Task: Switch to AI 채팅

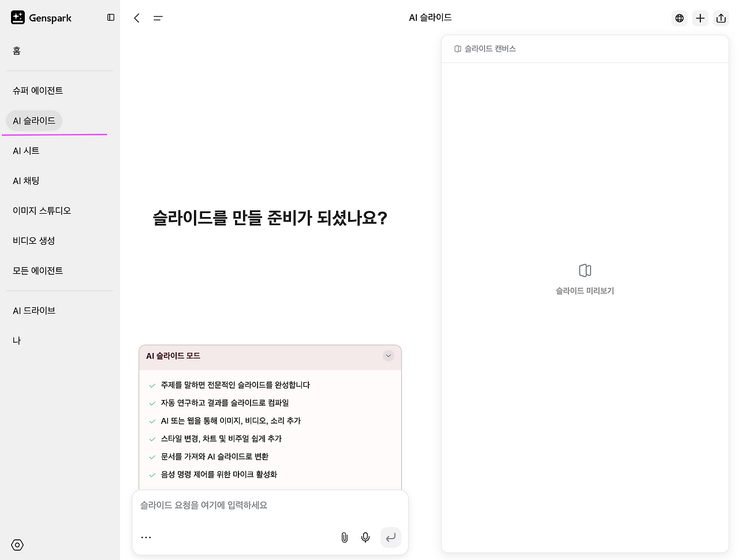Action: [27, 180]
